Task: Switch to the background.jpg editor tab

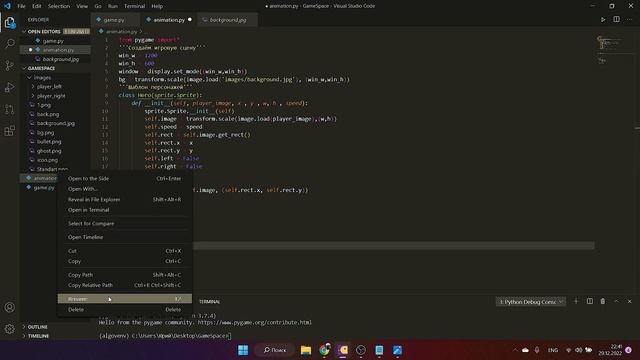Action: click(x=228, y=20)
